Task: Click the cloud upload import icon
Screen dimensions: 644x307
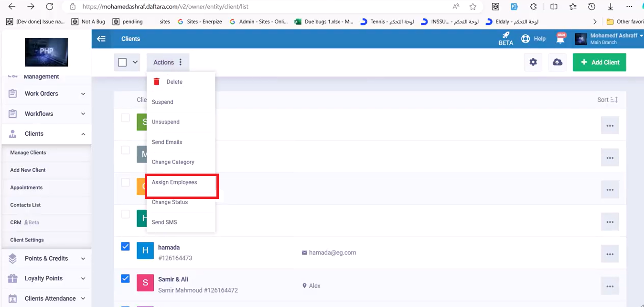Action: [x=557, y=62]
